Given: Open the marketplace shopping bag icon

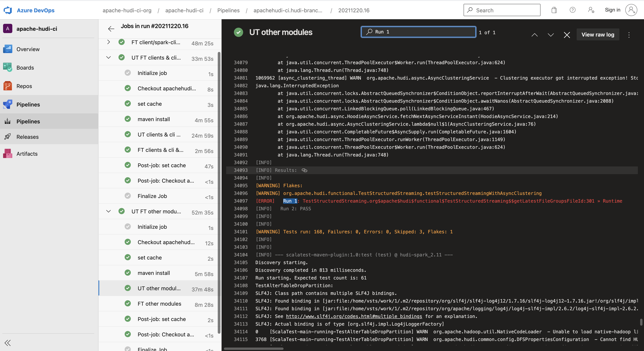Looking at the screenshot, I should pyautogui.click(x=554, y=10).
